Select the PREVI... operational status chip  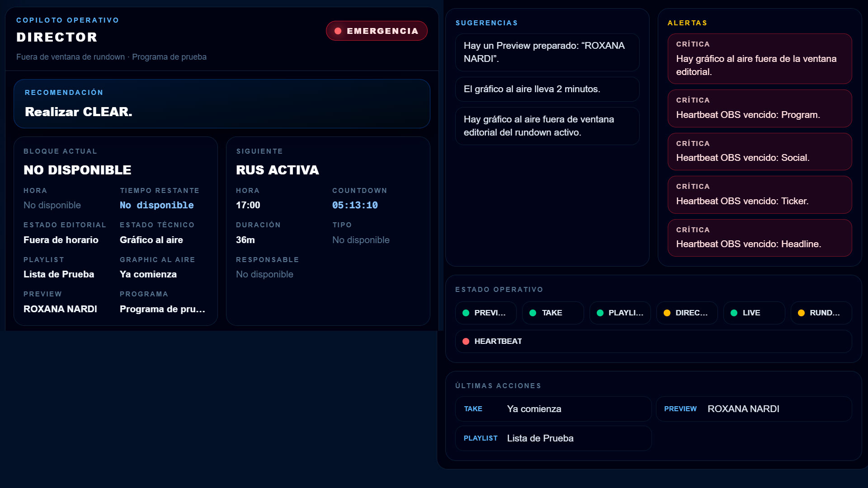486,313
